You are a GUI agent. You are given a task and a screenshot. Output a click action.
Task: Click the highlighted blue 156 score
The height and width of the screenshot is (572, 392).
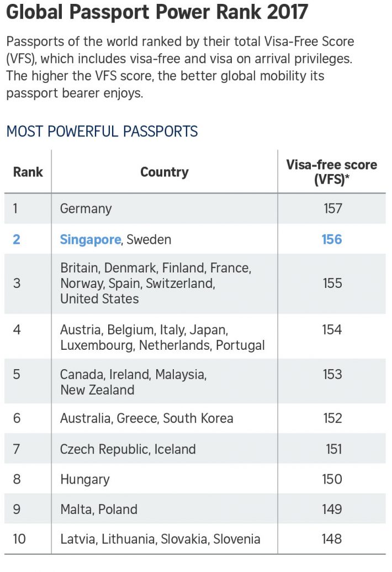tap(332, 239)
